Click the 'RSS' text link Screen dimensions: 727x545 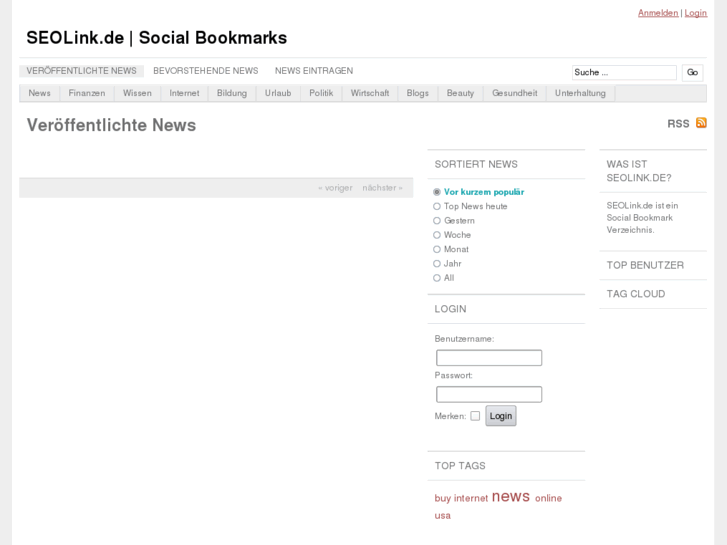click(x=678, y=124)
